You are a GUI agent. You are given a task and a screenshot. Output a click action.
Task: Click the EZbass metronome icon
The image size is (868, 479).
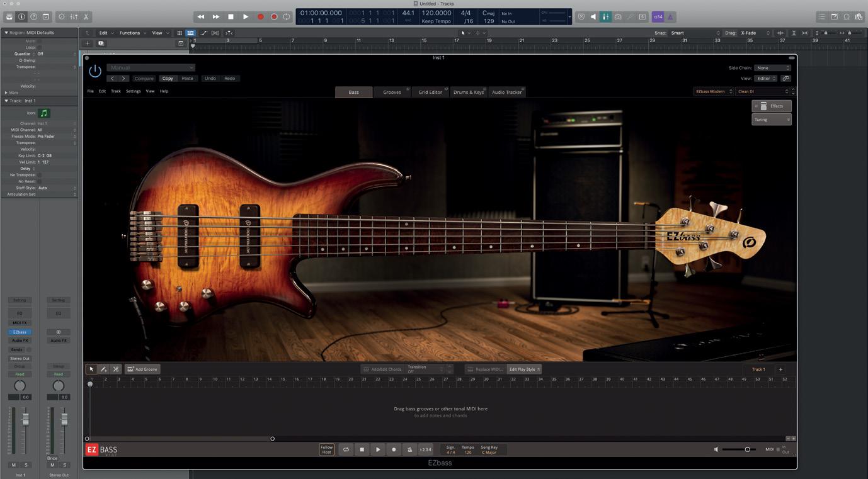tap(409, 449)
